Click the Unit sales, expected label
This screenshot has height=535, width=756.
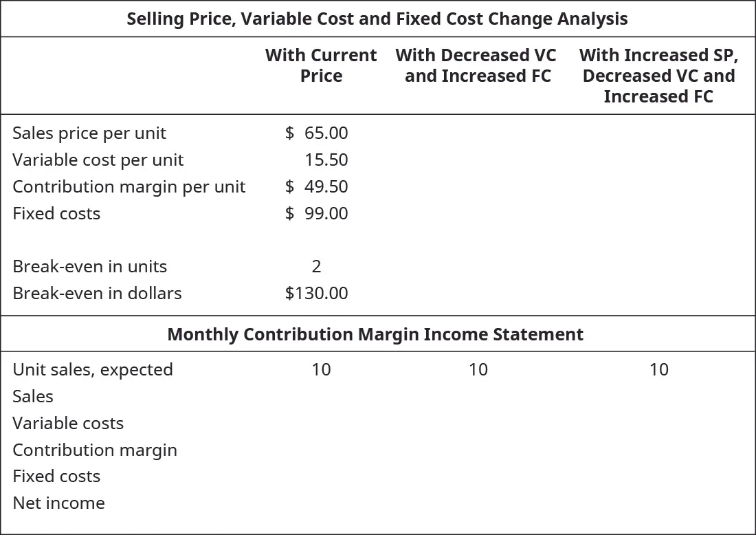pos(93,369)
